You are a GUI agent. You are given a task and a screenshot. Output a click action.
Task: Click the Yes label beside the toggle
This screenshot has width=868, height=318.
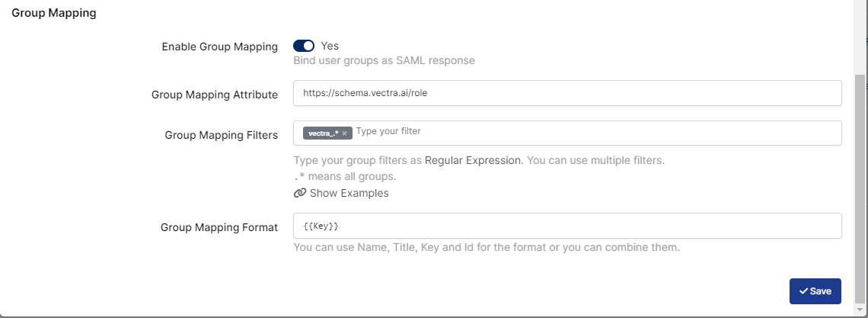coord(330,46)
